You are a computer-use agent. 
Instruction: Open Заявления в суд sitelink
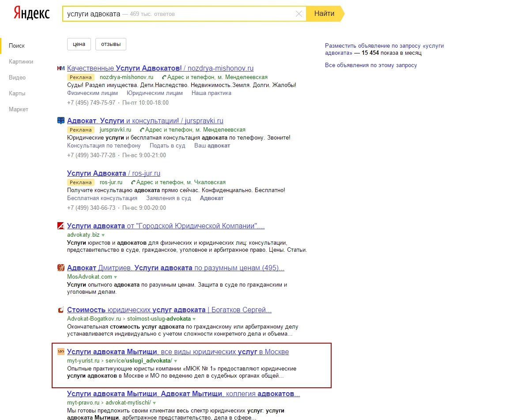pos(169,198)
